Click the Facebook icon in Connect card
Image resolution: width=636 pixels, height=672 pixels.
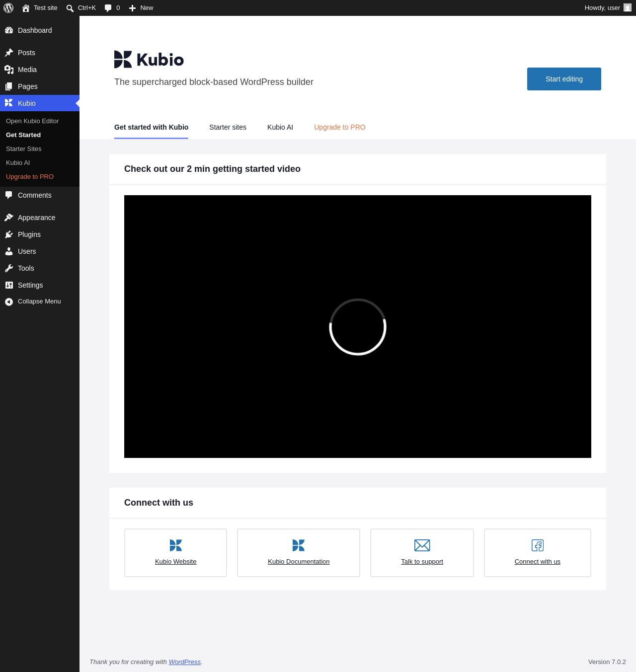pos(538,545)
